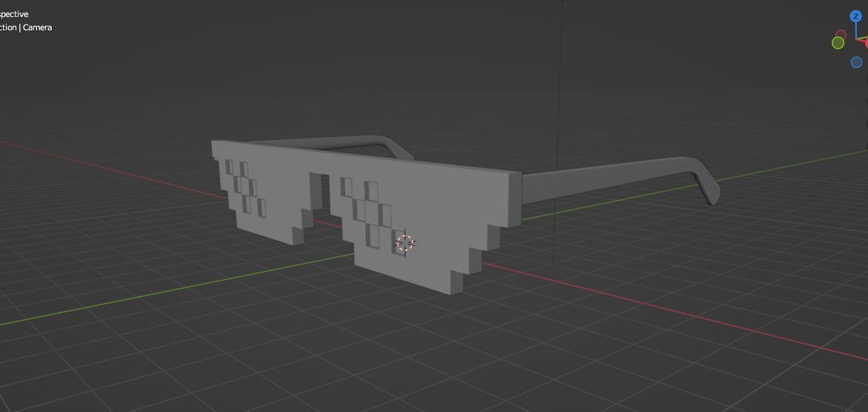Click the 3D cursor crosshair on glasses
Image resolution: width=868 pixels, height=412 pixels.
(406, 243)
